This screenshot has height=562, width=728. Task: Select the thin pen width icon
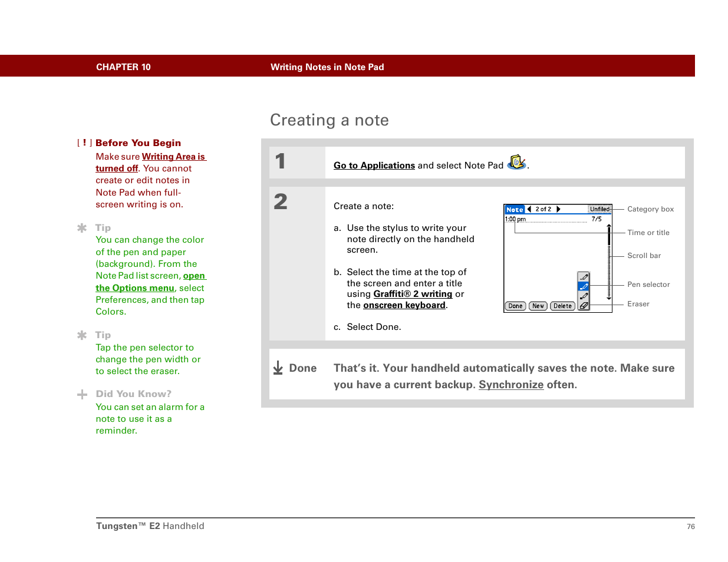tap(584, 277)
